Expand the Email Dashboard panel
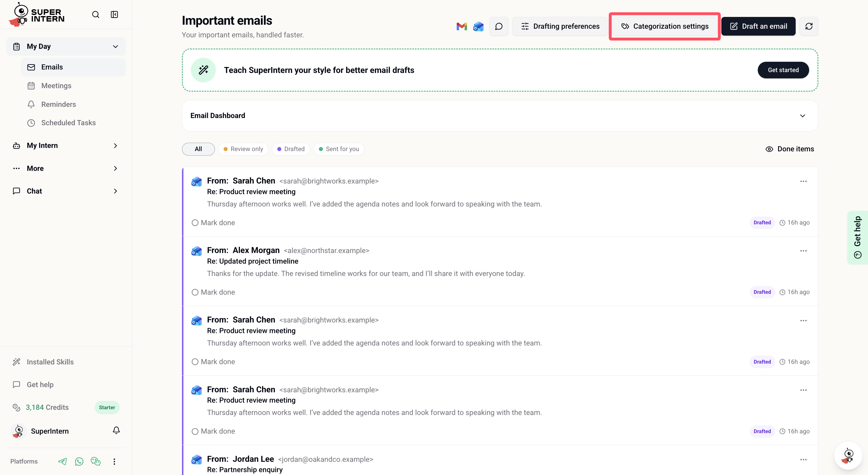The height and width of the screenshot is (475, 868). pos(500,116)
